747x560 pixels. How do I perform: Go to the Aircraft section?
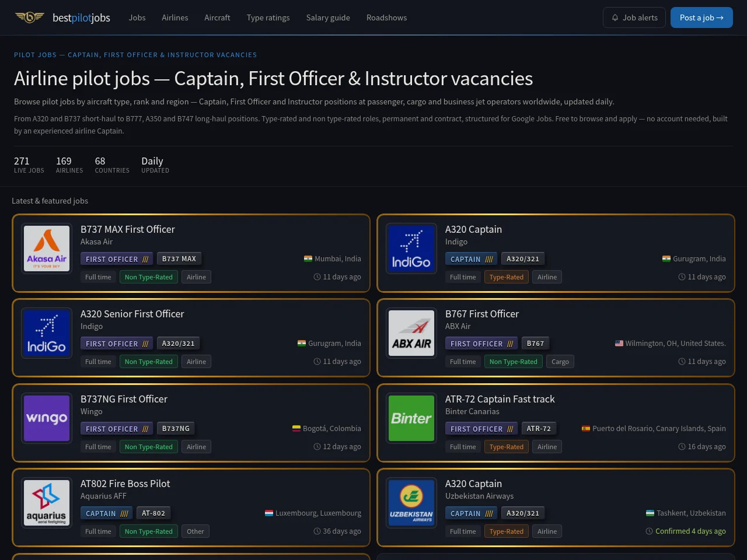217,17
